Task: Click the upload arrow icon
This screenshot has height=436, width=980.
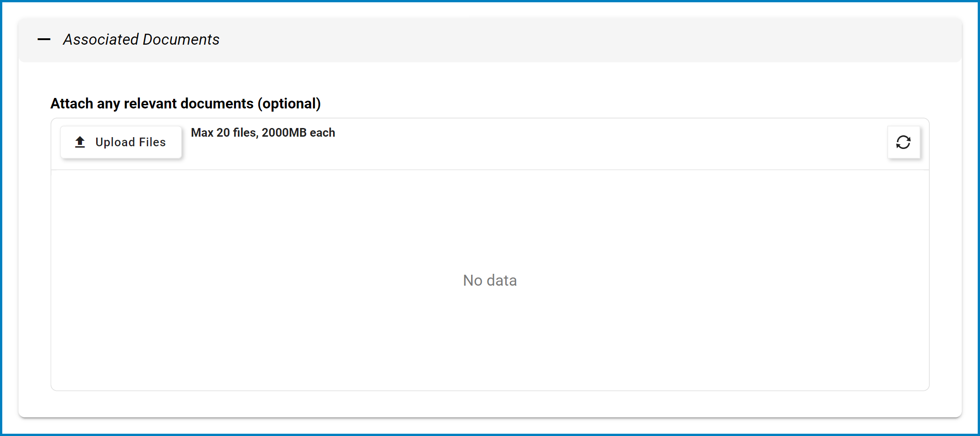Action: coord(80,142)
